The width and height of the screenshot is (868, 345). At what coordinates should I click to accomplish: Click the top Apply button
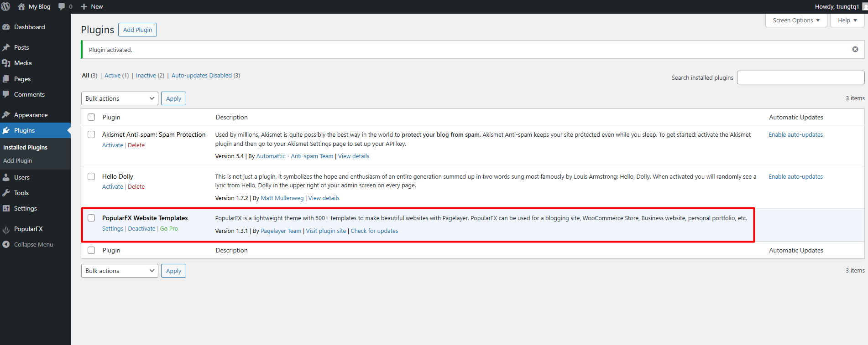pyautogui.click(x=173, y=98)
